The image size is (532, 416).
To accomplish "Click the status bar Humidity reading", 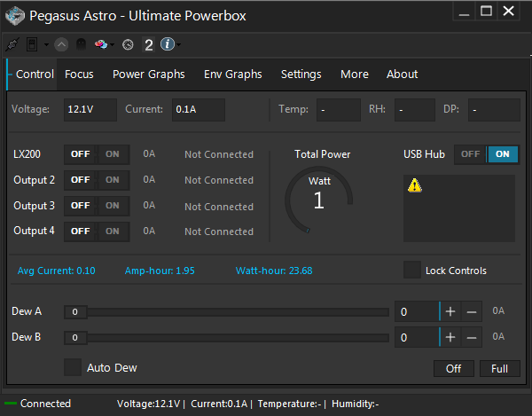I will point(356,404).
